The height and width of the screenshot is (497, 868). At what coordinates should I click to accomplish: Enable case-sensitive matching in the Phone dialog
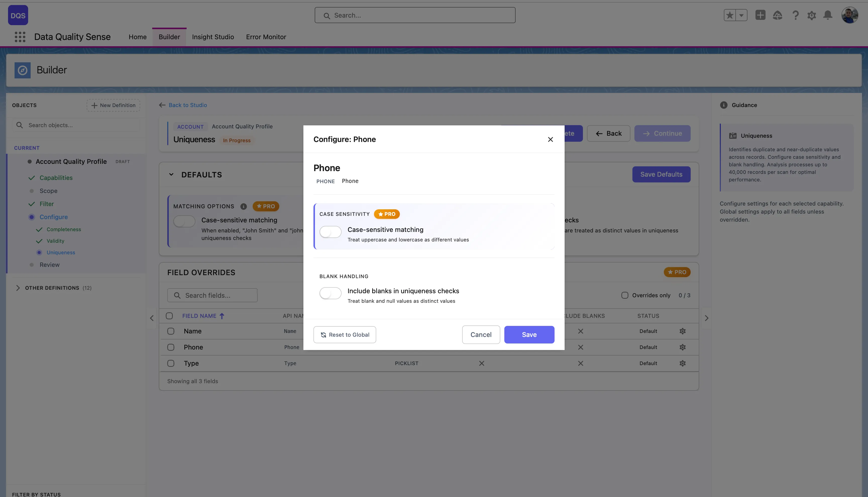[x=330, y=232]
